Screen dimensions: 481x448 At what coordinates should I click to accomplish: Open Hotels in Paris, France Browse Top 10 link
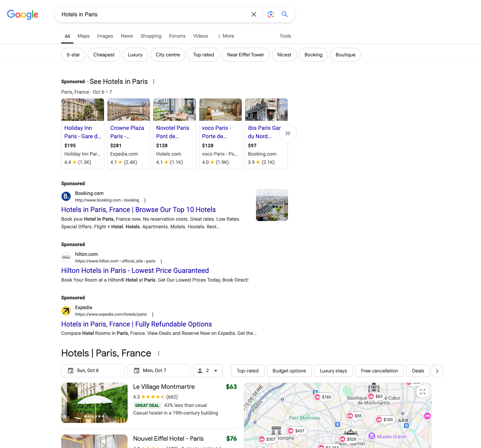(x=138, y=210)
